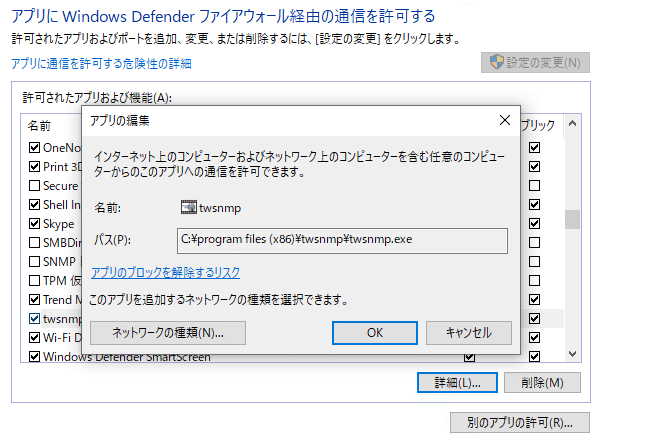Open the アプリのブロックを解除するリスク link
This screenshot has height=444, width=653.
[165, 273]
